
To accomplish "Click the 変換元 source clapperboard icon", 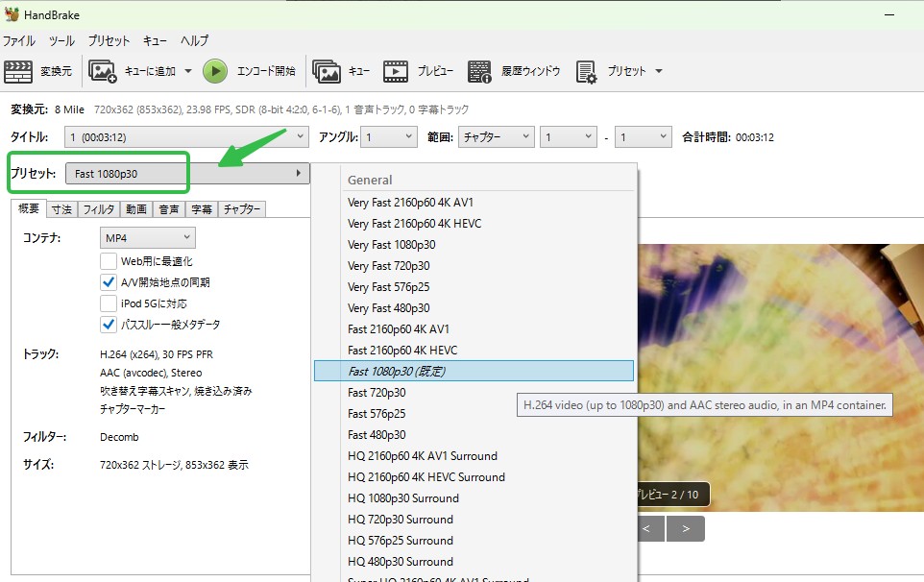I will (18, 71).
